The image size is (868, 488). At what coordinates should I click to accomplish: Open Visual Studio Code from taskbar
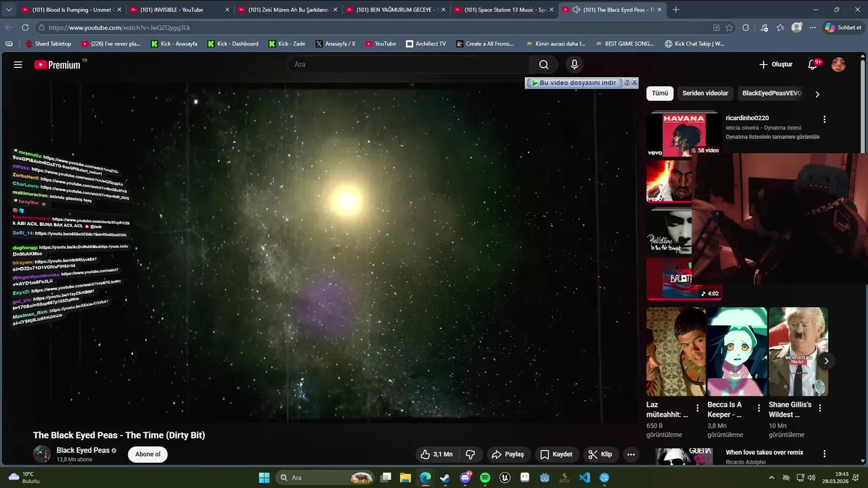(585, 478)
